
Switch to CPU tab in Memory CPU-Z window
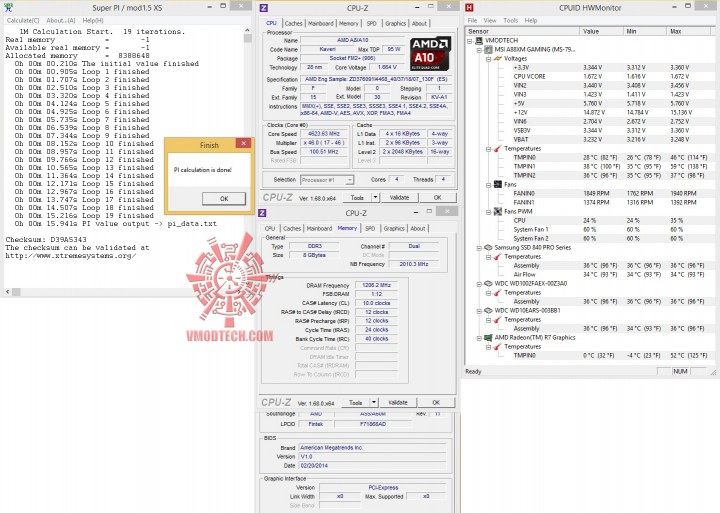pos(270,228)
